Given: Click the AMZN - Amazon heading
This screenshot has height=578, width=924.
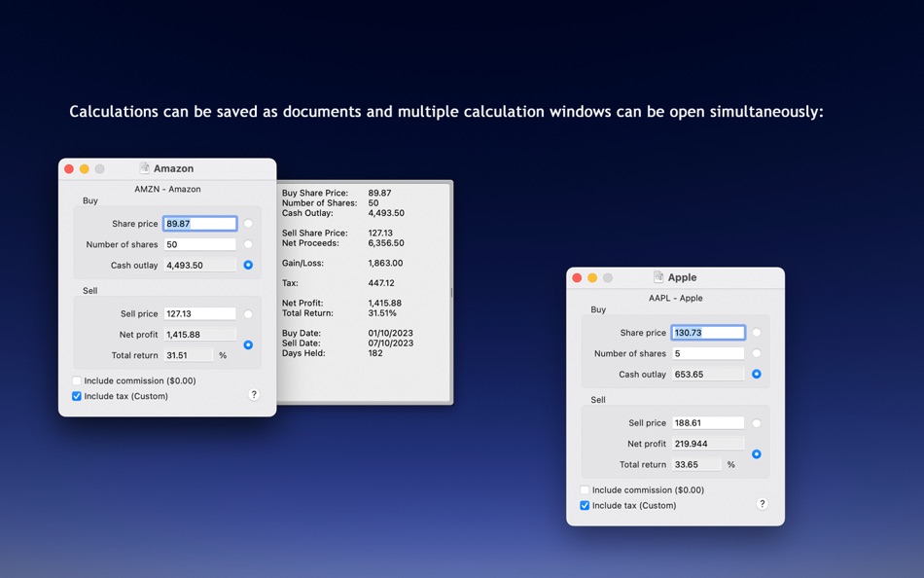Looking at the screenshot, I should (x=167, y=189).
